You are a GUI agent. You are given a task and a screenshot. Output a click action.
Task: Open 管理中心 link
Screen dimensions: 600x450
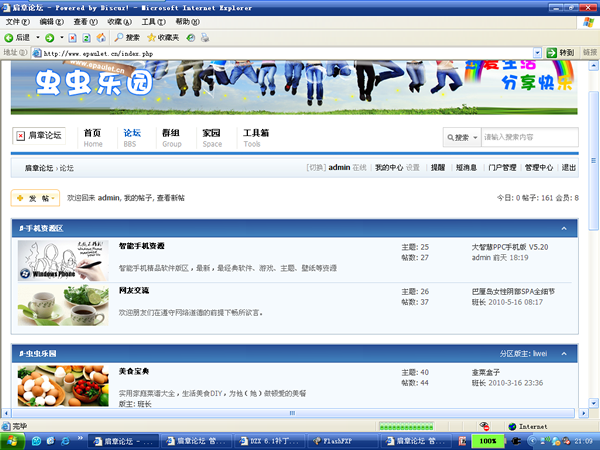click(539, 168)
